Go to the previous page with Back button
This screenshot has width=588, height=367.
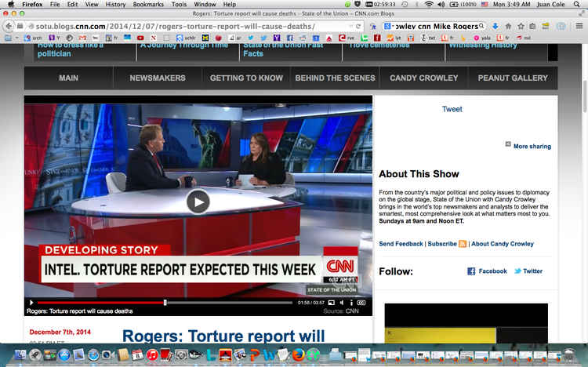(x=9, y=26)
